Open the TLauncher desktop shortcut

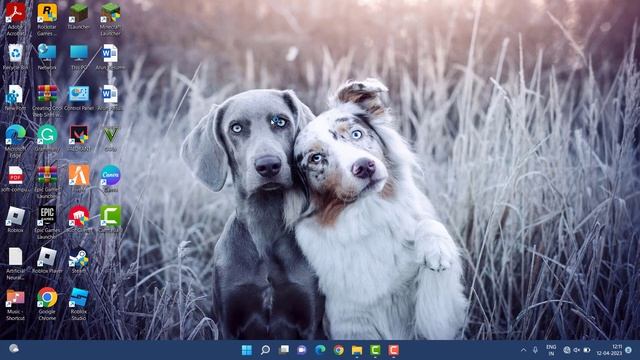click(x=79, y=16)
